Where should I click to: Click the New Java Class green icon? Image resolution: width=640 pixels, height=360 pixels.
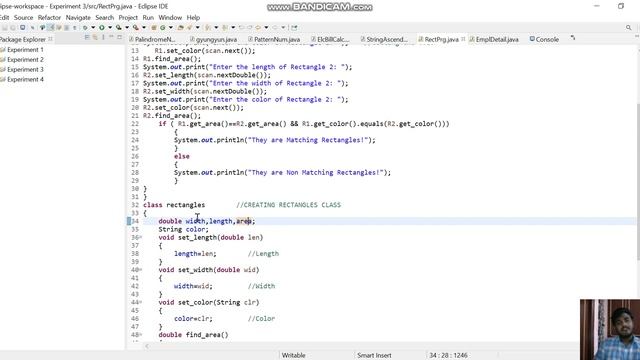tap(162, 28)
